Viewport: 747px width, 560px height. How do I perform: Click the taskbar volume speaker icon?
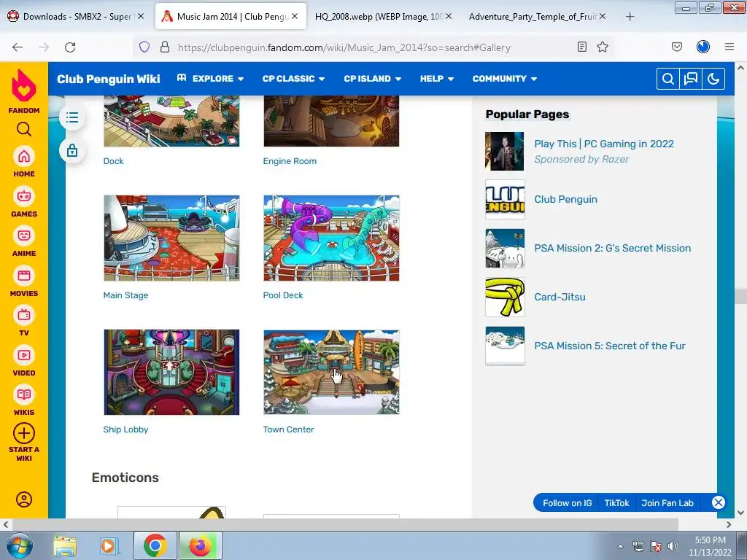click(x=673, y=546)
